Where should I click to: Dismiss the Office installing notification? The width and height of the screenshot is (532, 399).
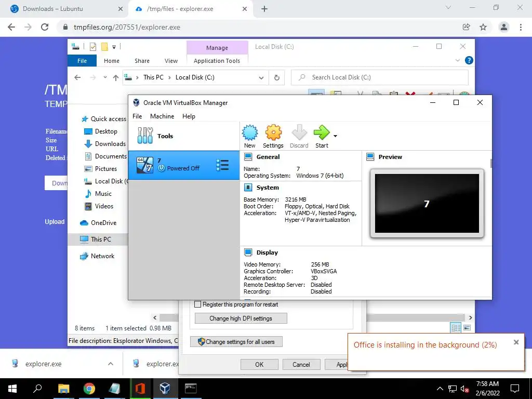(x=516, y=342)
